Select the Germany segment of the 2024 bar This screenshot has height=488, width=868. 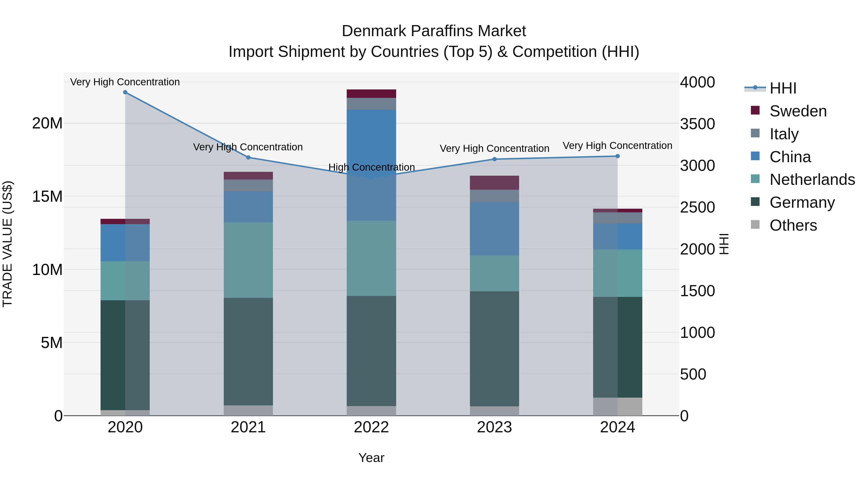(x=618, y=347)
